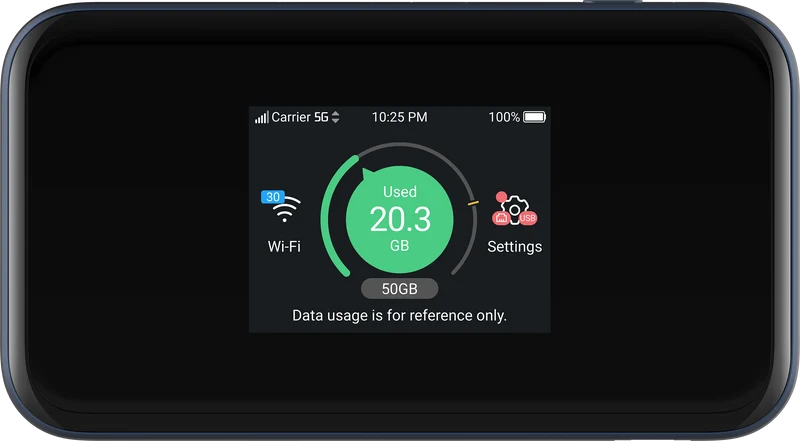Click "Data usage is for reference only." text
The width and height of the screenshot is (800, 441).
[399, 315]
